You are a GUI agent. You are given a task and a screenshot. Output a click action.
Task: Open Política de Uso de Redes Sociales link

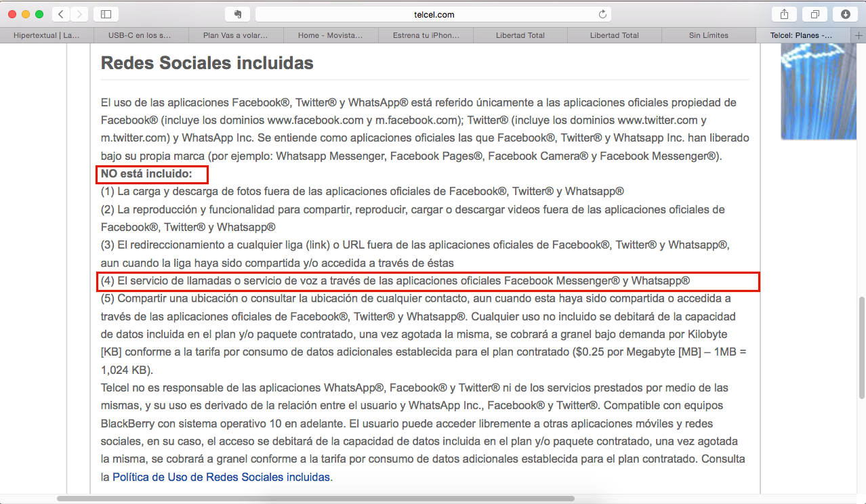coord(222,477)
